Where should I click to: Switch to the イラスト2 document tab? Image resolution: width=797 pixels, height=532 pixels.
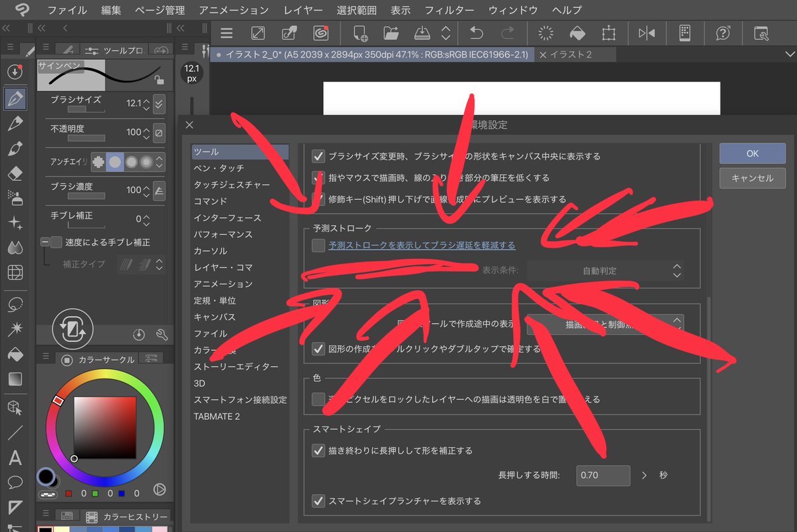click(571, 54)
